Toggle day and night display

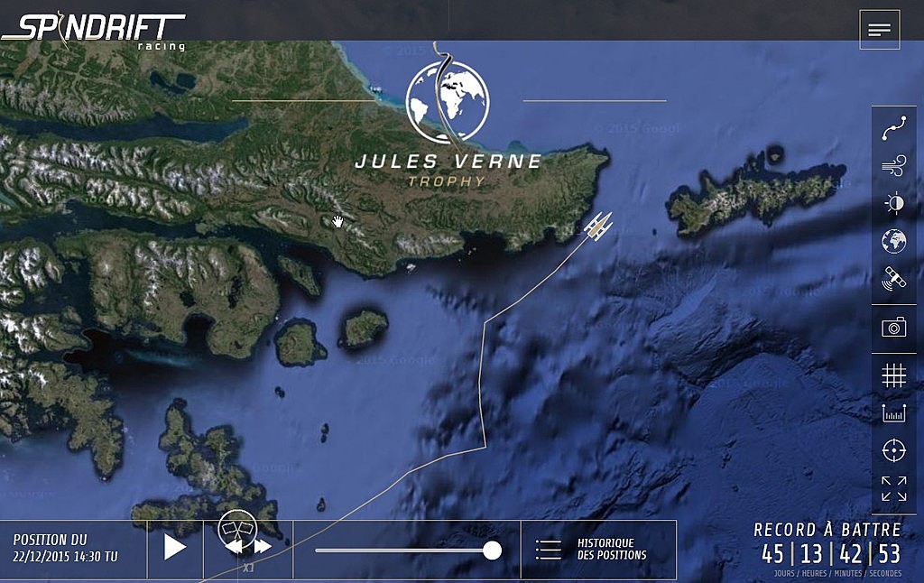(x=893, y=203)
